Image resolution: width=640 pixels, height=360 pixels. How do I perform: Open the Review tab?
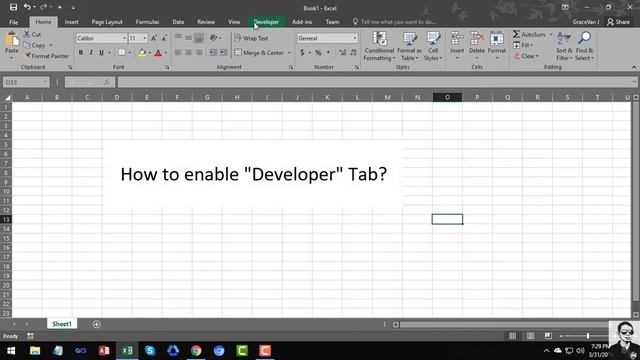206,22
